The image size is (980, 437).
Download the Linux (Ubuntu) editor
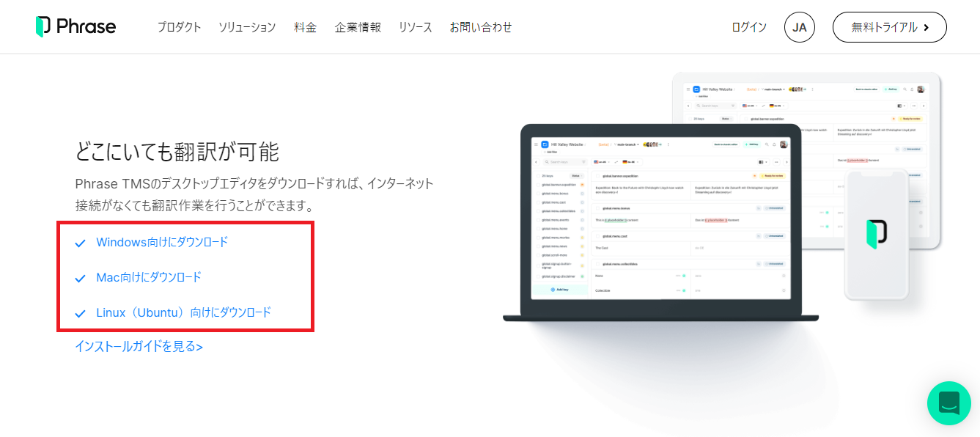(183, 312)
